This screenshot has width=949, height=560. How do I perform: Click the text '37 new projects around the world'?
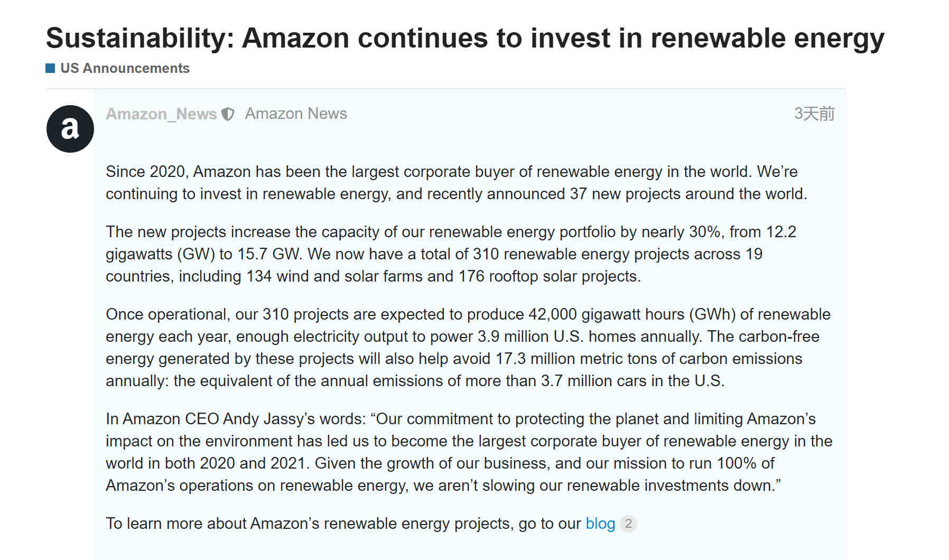[687, 194]
